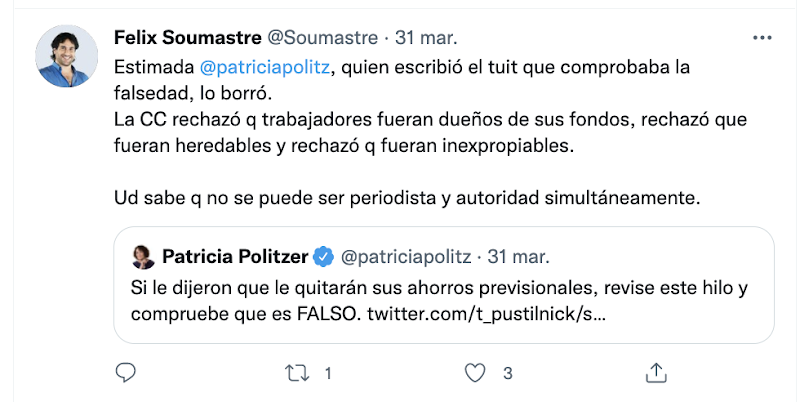The height and width of the screenshot is (402, 800).
Task: Click the main tweet's 31 mar. timestamp
Action: (x=429, y=38)
